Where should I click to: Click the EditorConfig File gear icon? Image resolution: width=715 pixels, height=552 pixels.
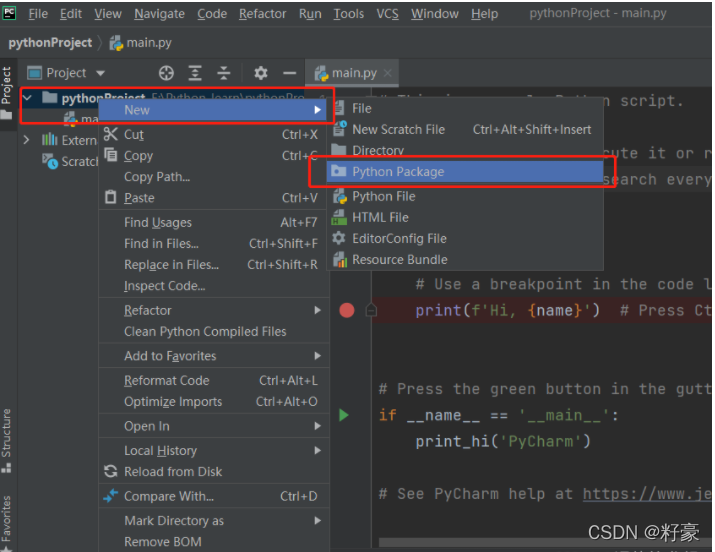tap(339, 237)
